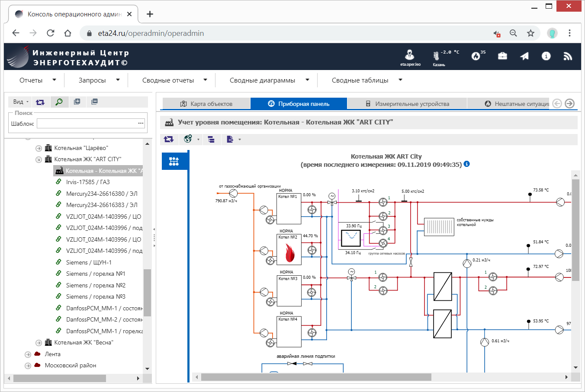The height and width of the screenshot is (392, 585).
Task: Open the Вид dropdown in tree toolbar
Action: coord(20,102)
